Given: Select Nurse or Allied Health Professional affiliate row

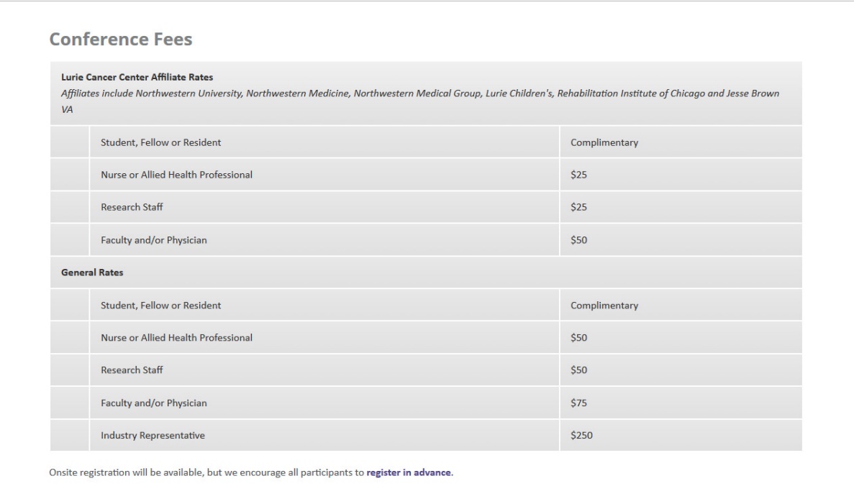Looking at the screenshot, I should tap(176, 175).
